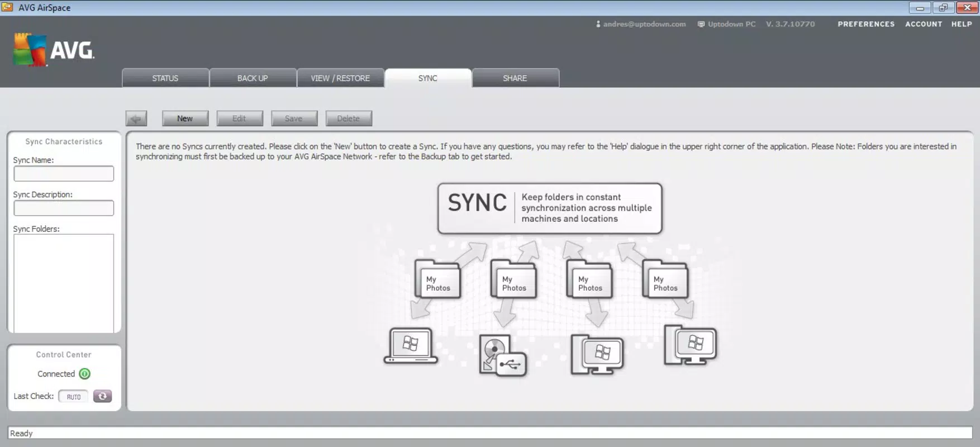Click the version text V. 3.7.10770
This screenshot has width=980, height=447.
[790, 24]
